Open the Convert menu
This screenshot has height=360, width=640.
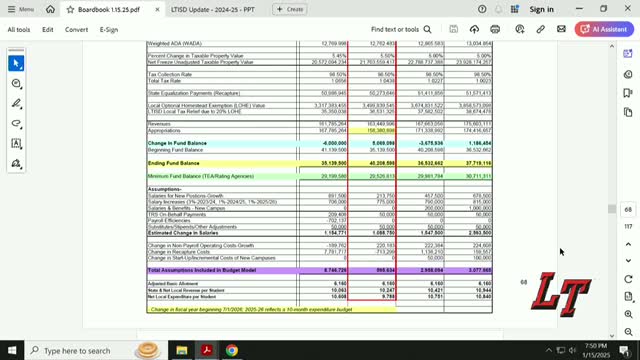(x=76, y=29)
